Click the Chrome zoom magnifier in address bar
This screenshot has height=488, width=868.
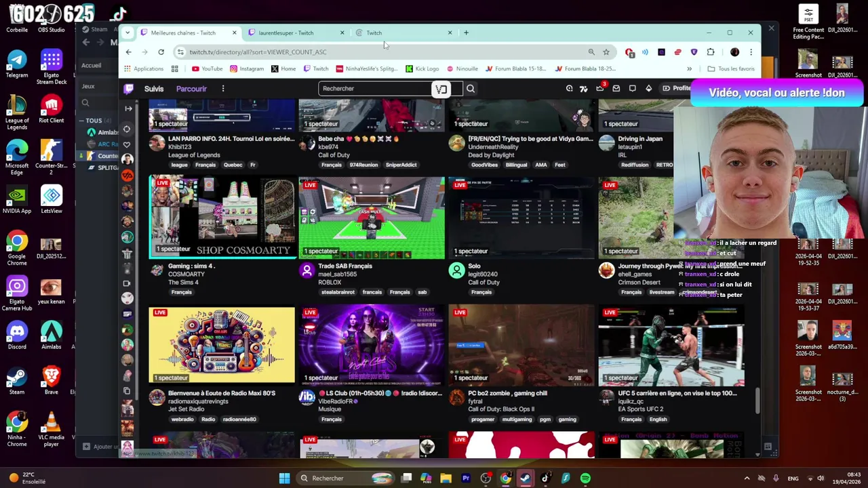click(591, 52)
